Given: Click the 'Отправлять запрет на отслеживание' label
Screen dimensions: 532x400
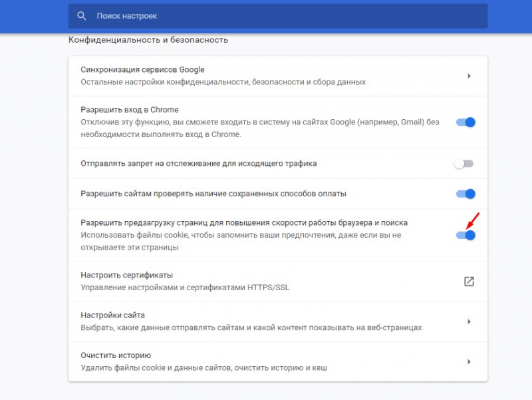Looking at the screenshot, I should coord(198,163).
